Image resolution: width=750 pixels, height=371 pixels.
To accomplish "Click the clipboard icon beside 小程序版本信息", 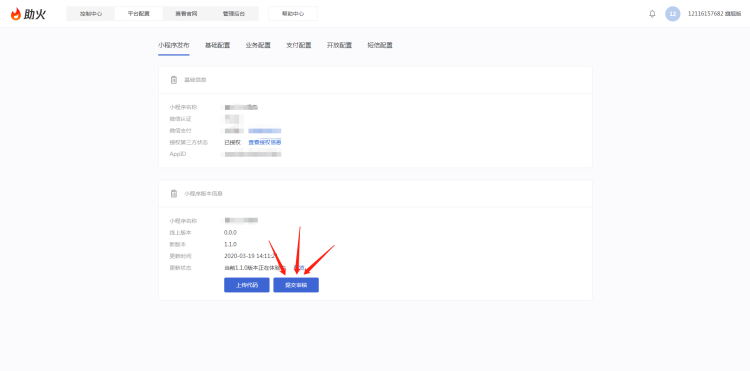I will click(x=174, y=194).
